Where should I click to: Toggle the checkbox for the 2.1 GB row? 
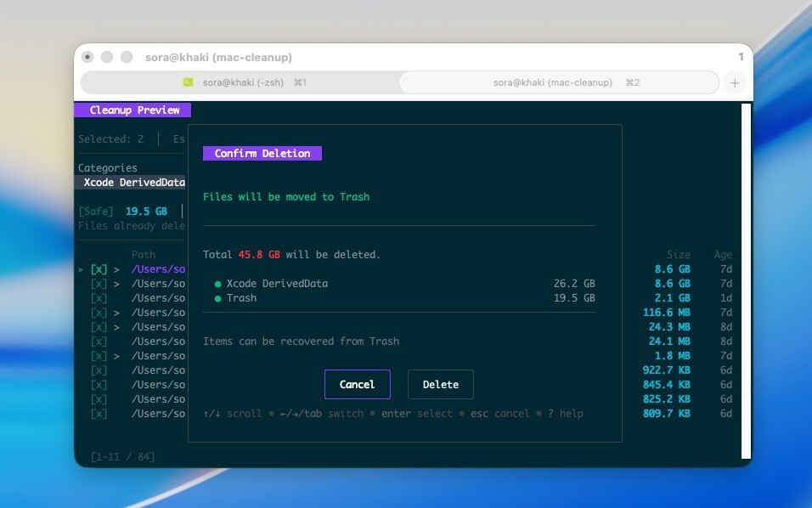point(99,298)
